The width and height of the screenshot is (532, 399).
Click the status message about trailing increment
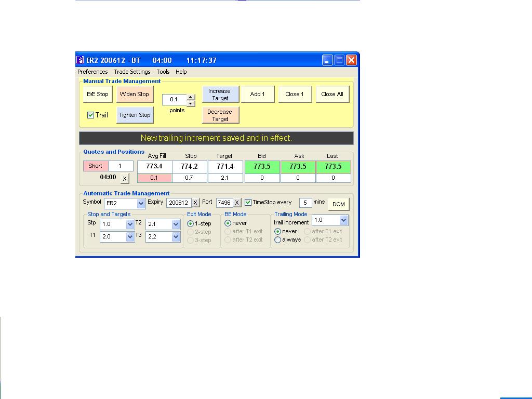tap(216, 138)
